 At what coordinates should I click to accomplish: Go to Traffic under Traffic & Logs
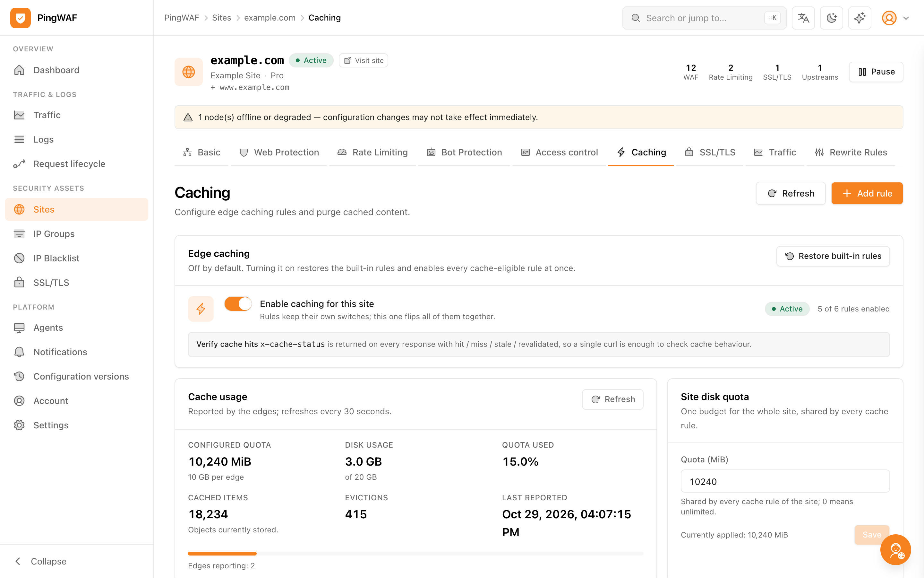[77, 115]
